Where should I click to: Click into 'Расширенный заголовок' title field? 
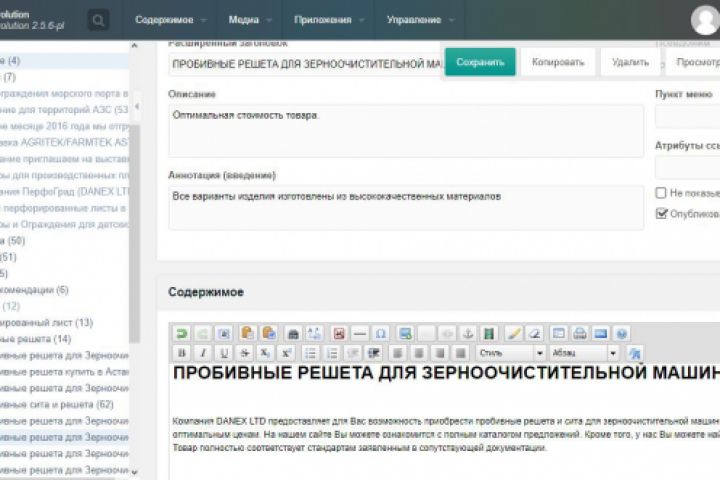[305, 64]
